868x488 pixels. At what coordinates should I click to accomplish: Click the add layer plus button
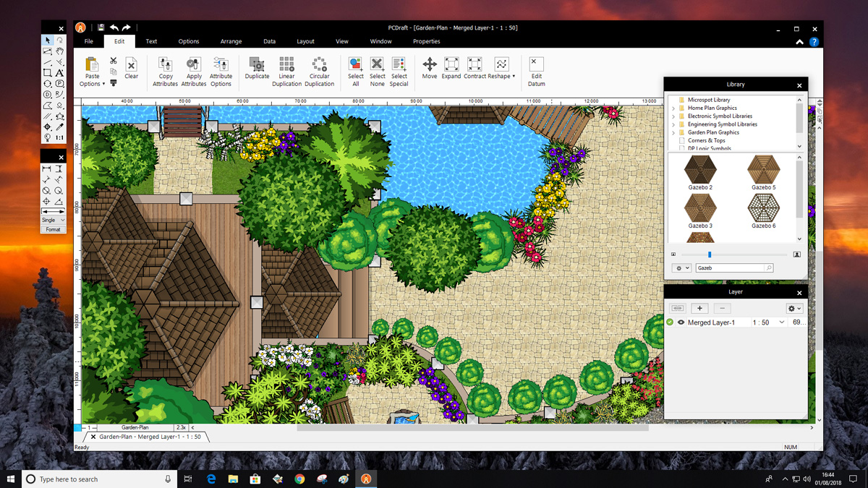[699, 308]
